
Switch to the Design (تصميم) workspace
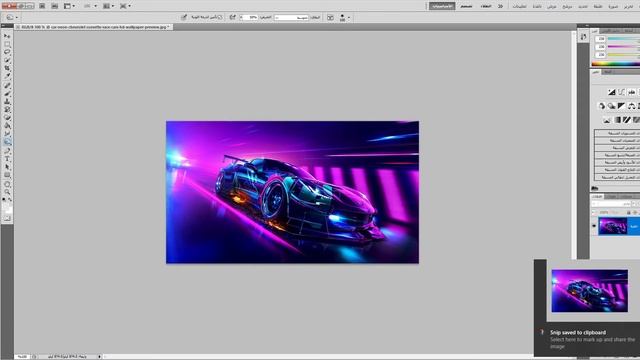[x=466, y=6]
